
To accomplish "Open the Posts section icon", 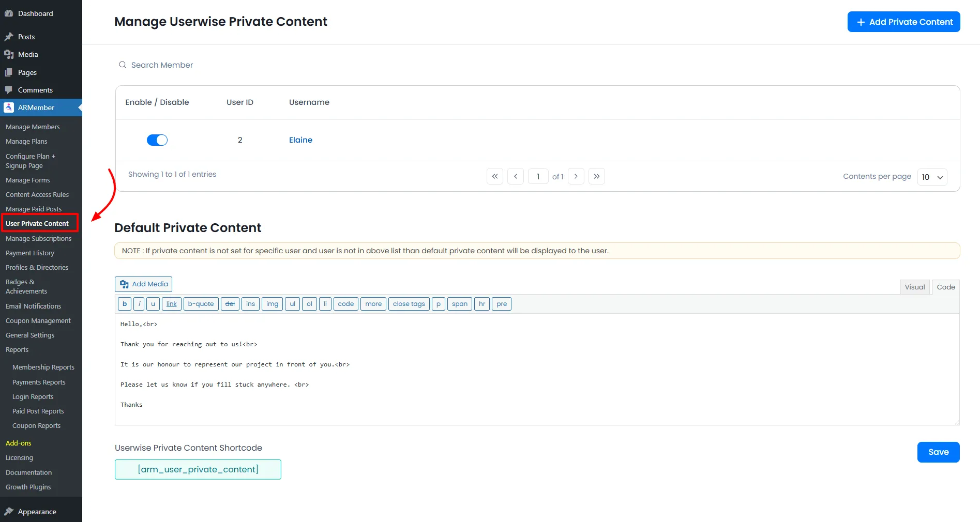I will [x=10, y=37].
